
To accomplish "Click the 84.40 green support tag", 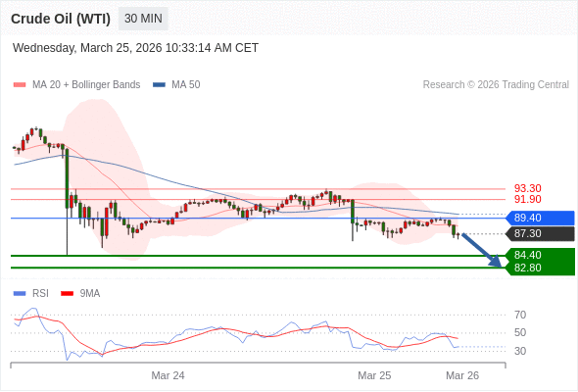I will point(540,255).
